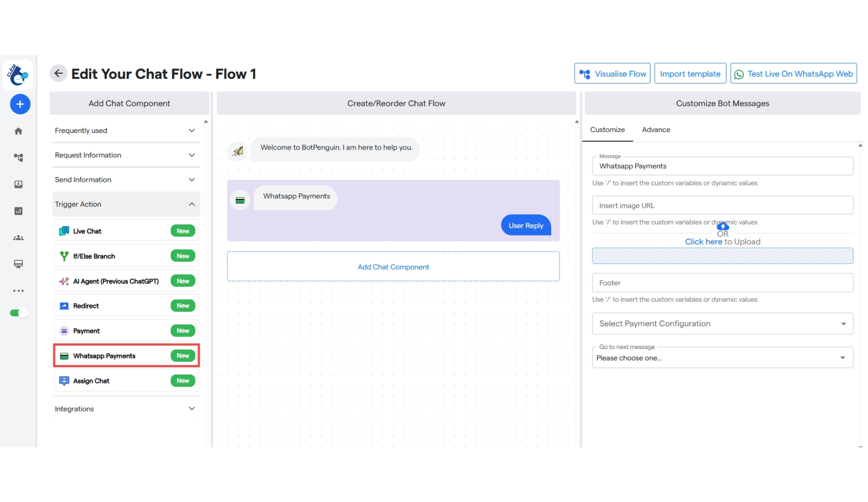
Task: Click the Add Chat Component panel header
Action: pyautogui.click(x=129, y=104)
